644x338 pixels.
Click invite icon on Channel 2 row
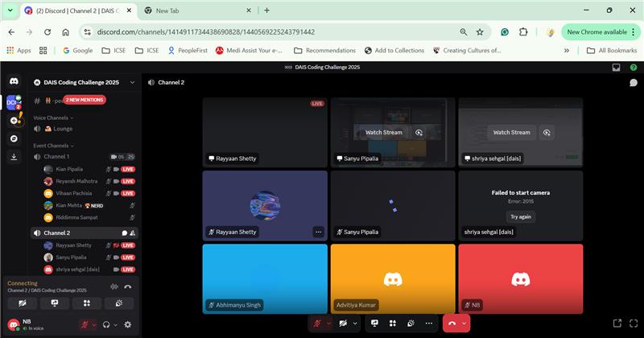(x=133, y=233)
